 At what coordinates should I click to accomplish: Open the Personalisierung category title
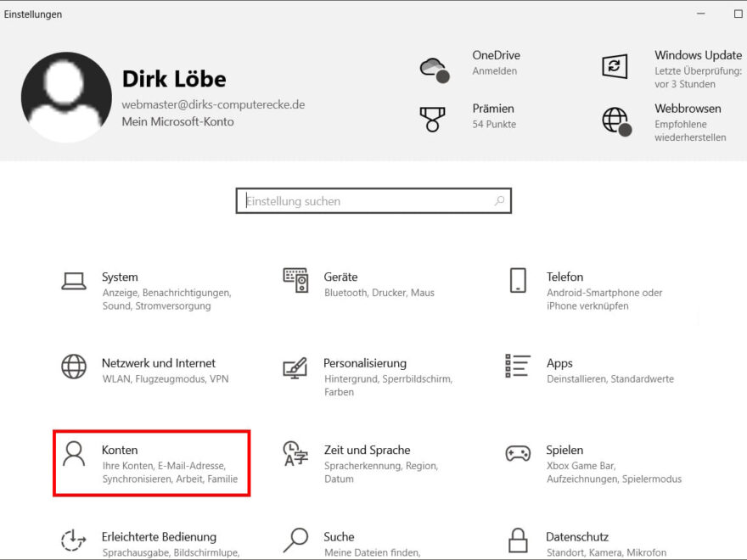(365, 363)
